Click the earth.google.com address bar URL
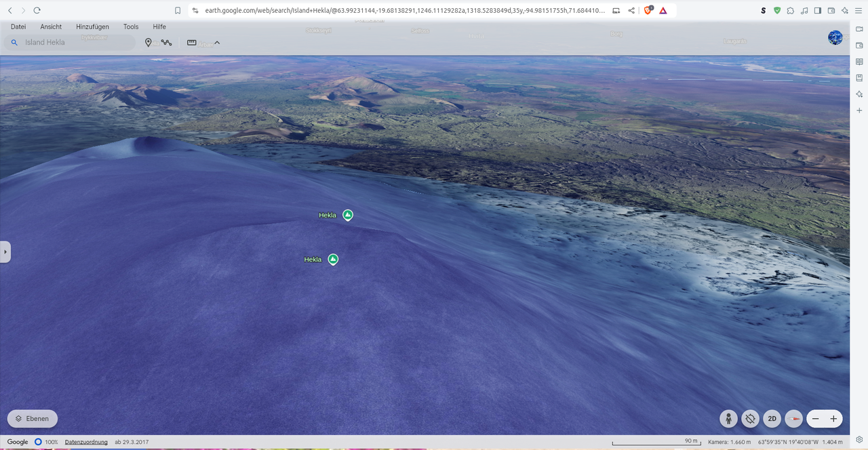 (405, 10)
